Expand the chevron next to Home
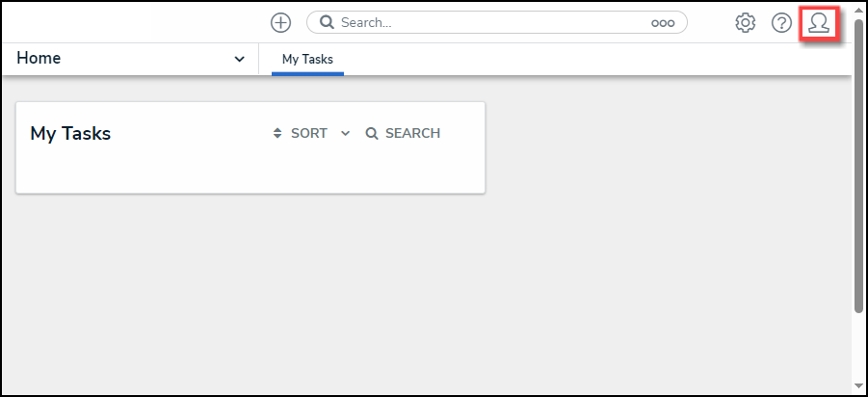The height and width of the screenshot is (397, 868). [240, 60]
